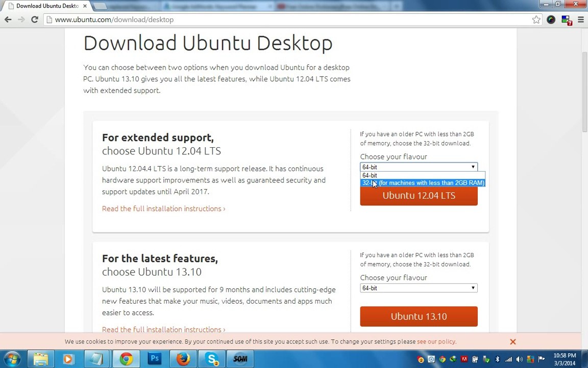
Task: Open Skype from the taskbar
Action: click(212, 359)
